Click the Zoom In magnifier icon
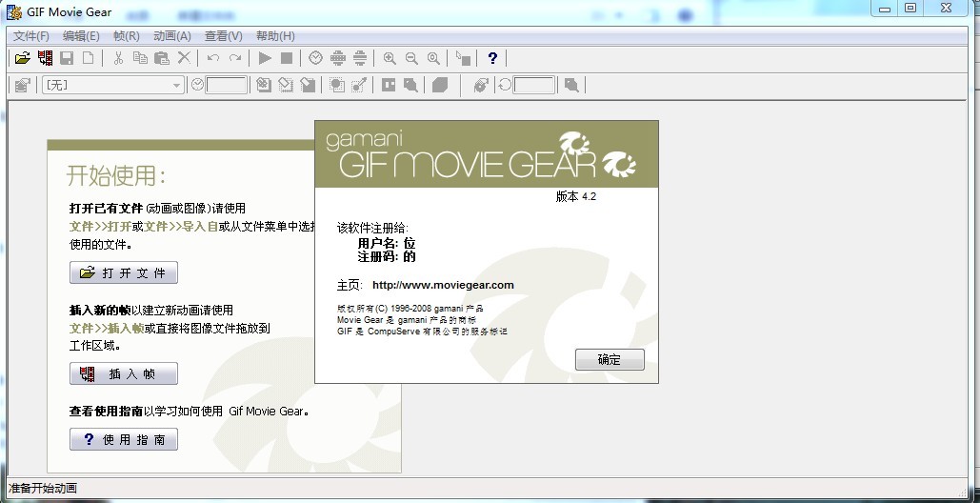 point(390,58)
